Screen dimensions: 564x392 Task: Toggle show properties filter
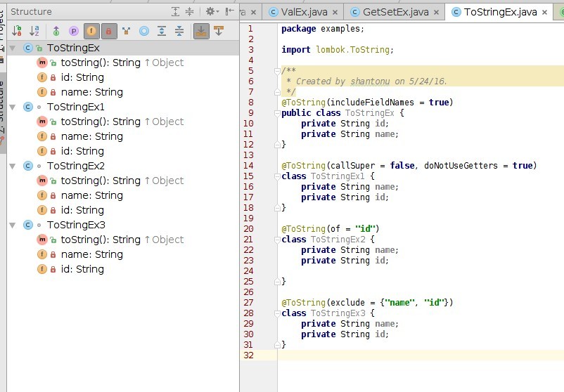tap(74, 31)
